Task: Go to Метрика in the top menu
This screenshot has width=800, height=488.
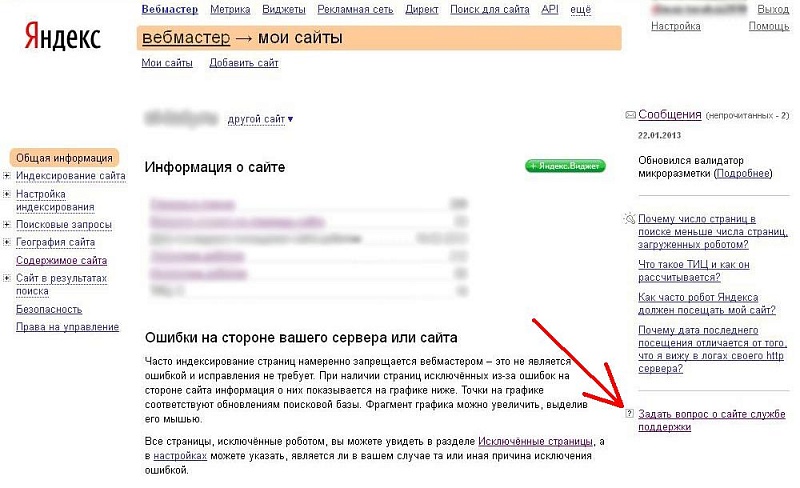Action: pos(230,9)
